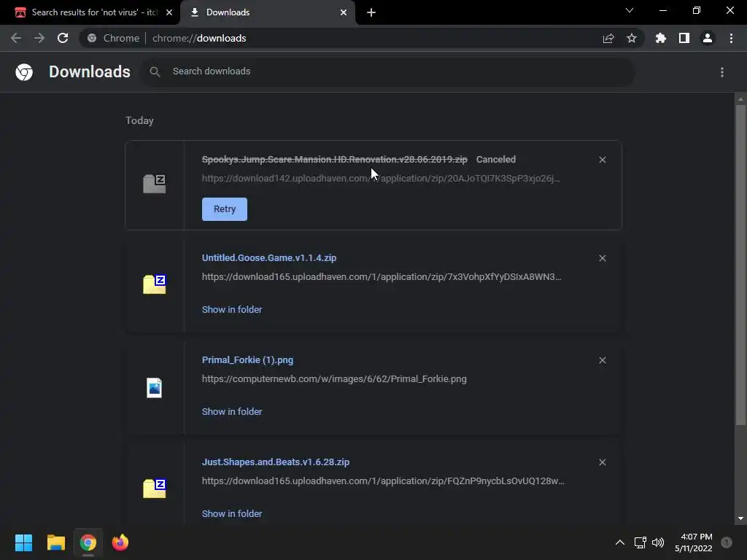Remove Untitled.Goose.Game entry from list
This screenshot has width=747, height=560.
point(602,258)
